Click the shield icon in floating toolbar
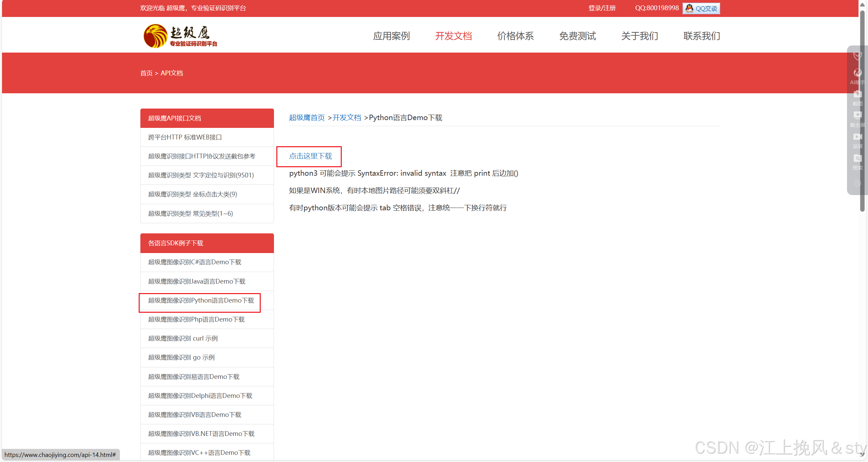This screenshot has width=868, height=462. tap(857, 56)
